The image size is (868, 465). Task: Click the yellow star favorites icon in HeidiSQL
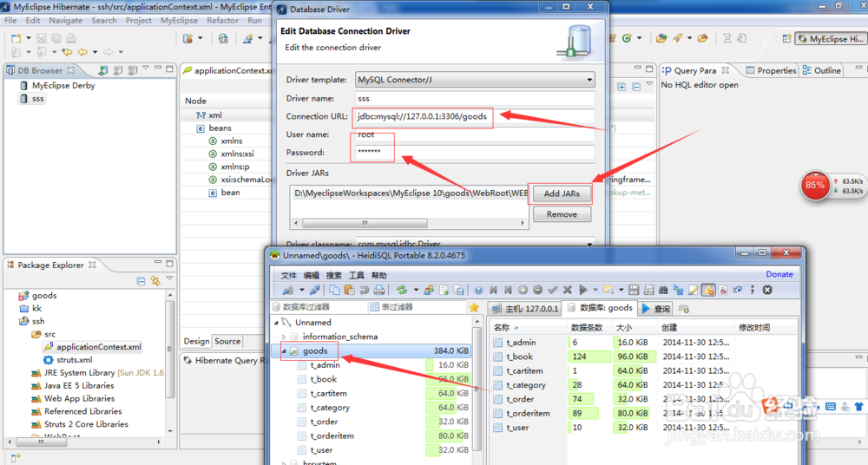point(474,307)
